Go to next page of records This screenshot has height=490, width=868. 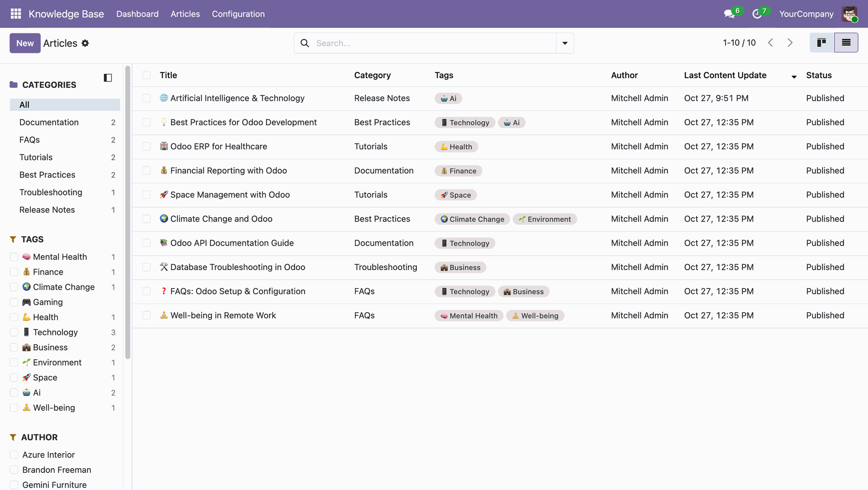(x=790, y=43)
